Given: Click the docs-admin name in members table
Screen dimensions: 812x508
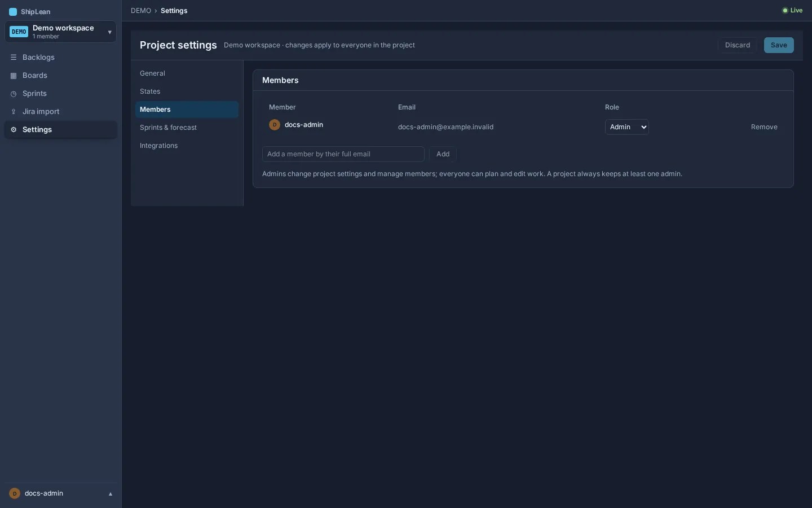Looking at the screenshot, I should click(x=304, y=125).
